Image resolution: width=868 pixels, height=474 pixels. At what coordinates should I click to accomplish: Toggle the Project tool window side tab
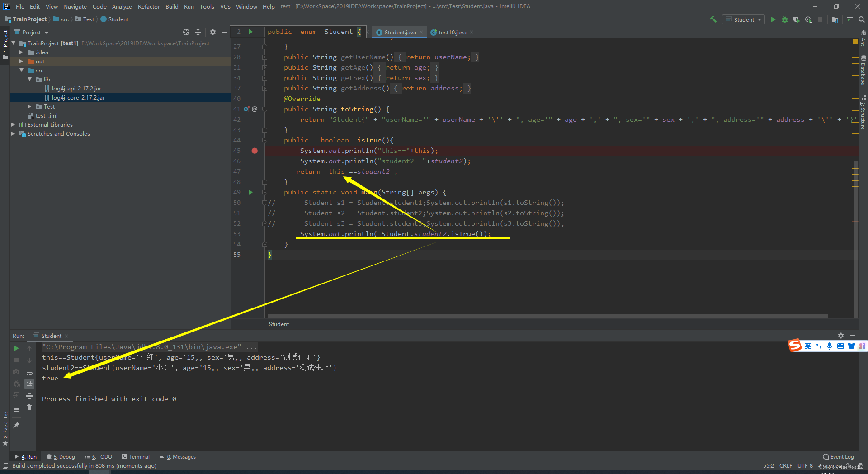pos(5,44)
